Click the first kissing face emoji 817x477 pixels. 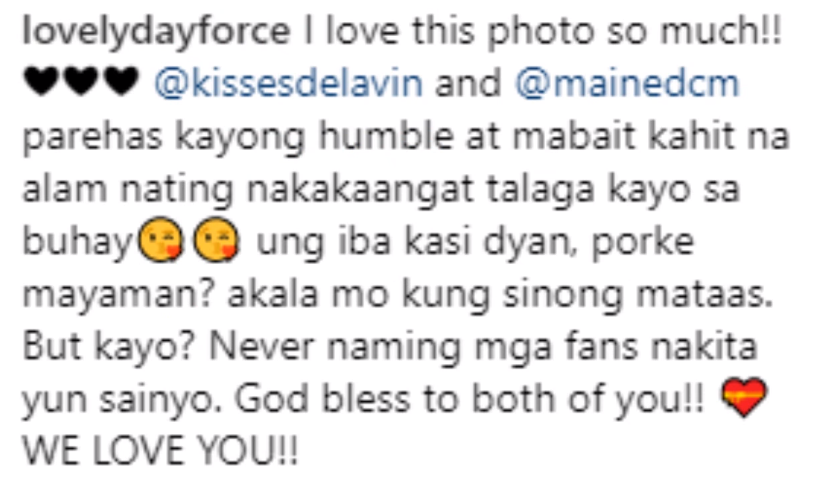coord(160,239)
